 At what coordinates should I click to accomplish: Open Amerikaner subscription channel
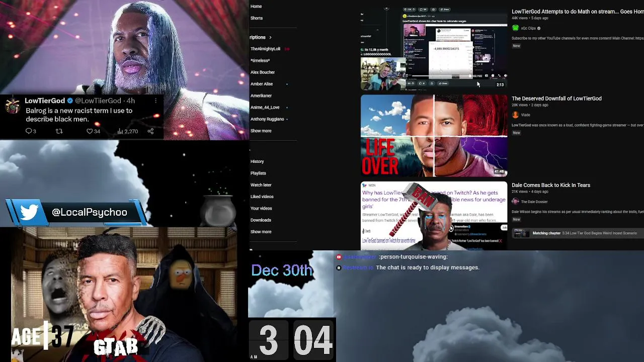[261, 96]
